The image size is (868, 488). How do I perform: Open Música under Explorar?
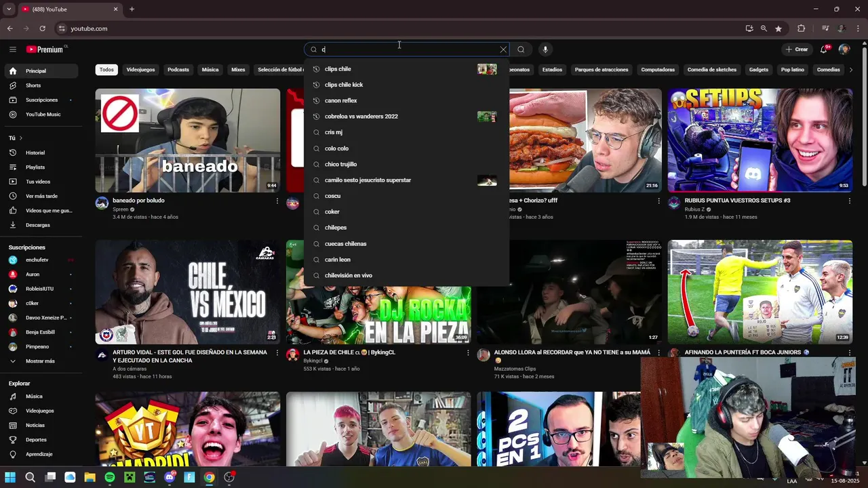[41, 396]
